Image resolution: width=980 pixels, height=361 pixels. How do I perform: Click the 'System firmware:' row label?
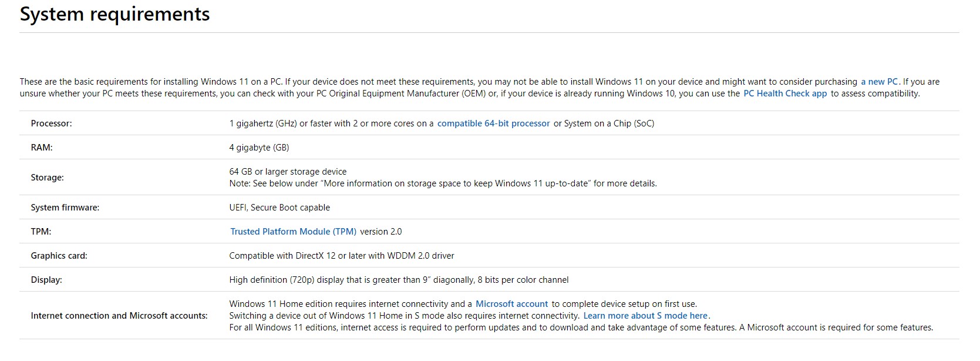(65, 208)
